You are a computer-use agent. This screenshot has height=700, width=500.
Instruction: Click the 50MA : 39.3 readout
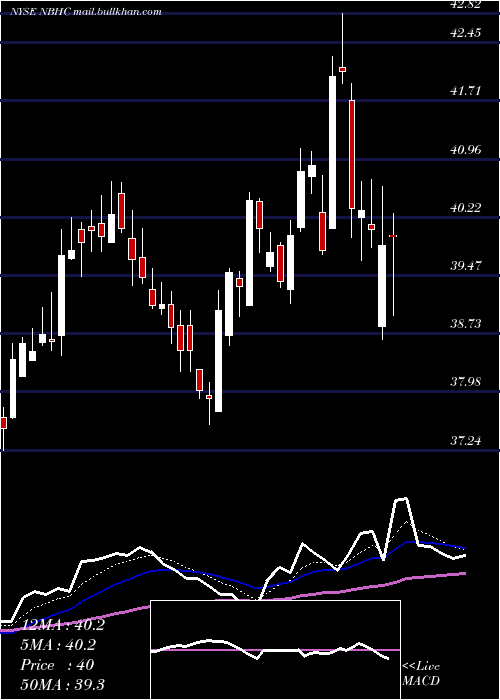point(62,684)
